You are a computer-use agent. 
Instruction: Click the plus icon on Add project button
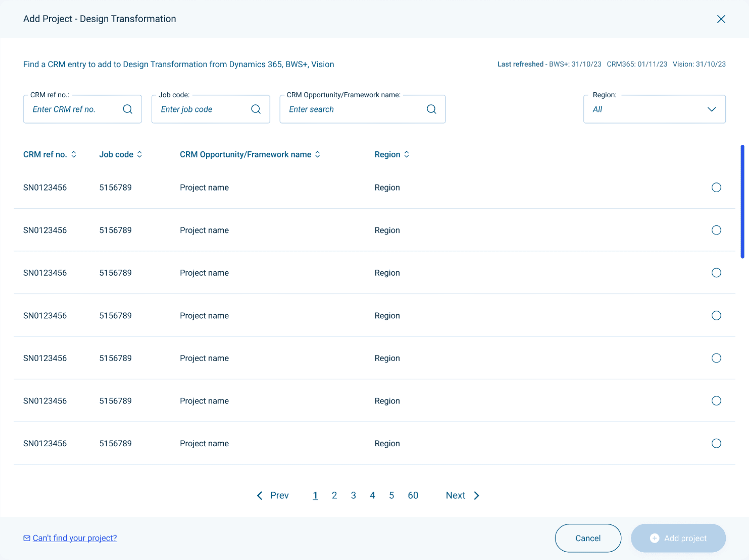coord(654,538)
